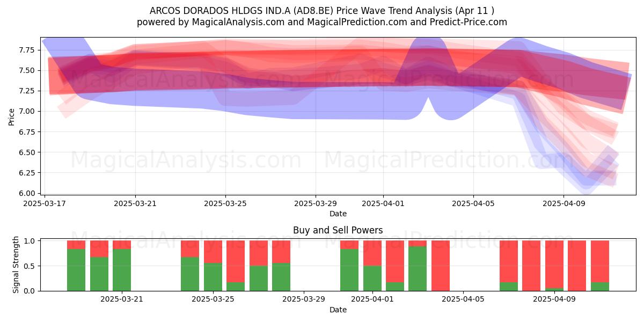Click 2025-03-25 tick below the bar chart
Image resolution: width=644 pixels, height=322 pixels.
pos(213,299)
